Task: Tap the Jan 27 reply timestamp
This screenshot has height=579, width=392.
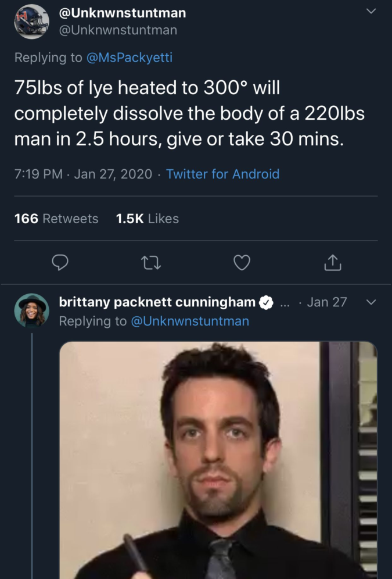Action: (x=326, y=302)
